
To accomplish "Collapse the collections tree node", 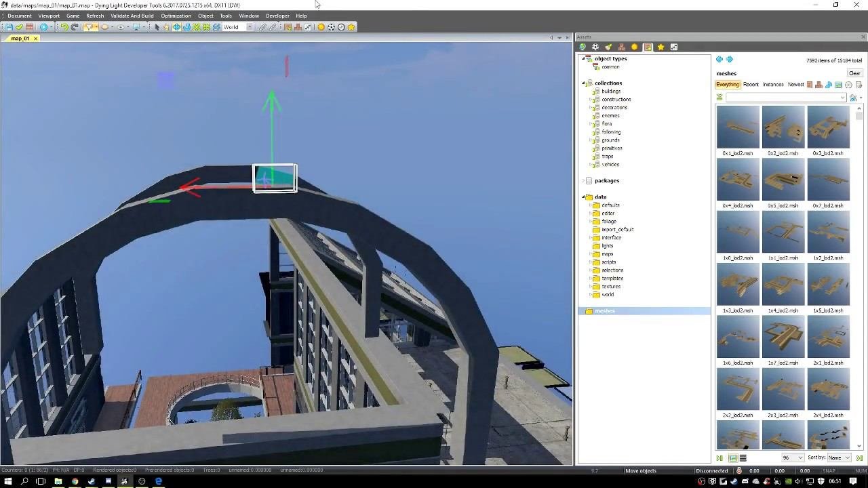I will coord(583,83).
